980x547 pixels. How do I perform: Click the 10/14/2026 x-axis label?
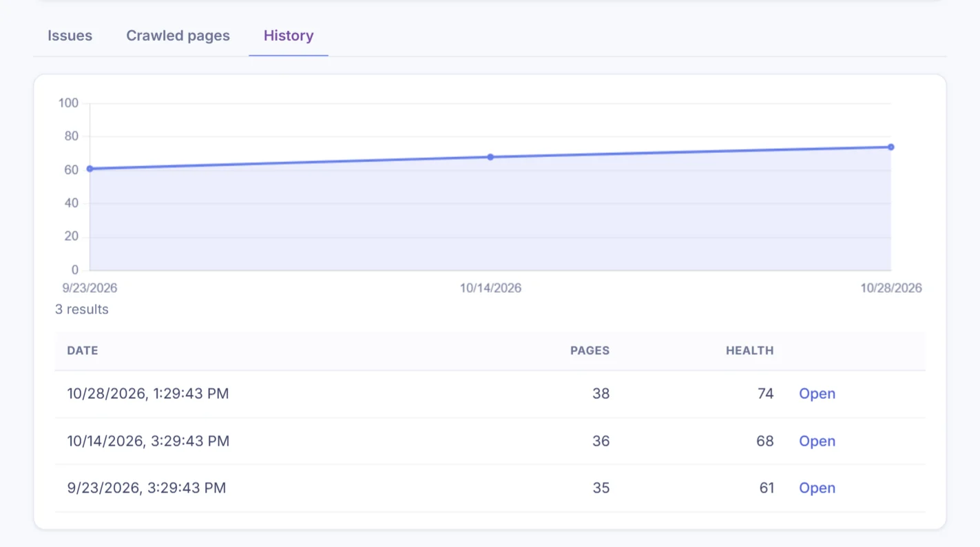pyautogui.click(x=490, y=288)
